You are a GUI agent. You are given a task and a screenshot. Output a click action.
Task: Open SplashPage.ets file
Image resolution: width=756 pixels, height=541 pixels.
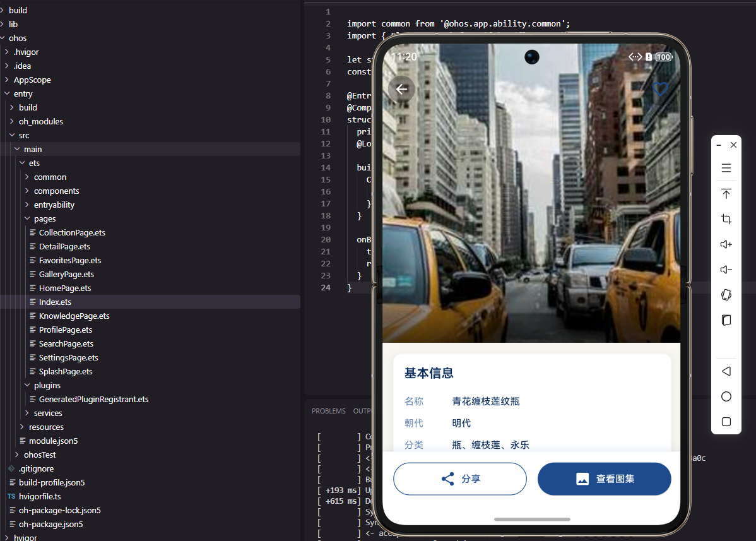[66, 372]
